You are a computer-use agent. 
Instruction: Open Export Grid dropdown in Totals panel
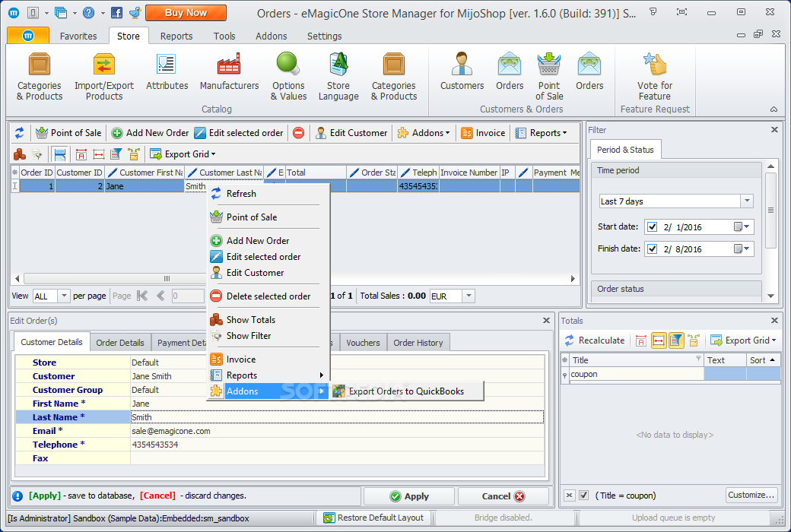pos(743,340)
